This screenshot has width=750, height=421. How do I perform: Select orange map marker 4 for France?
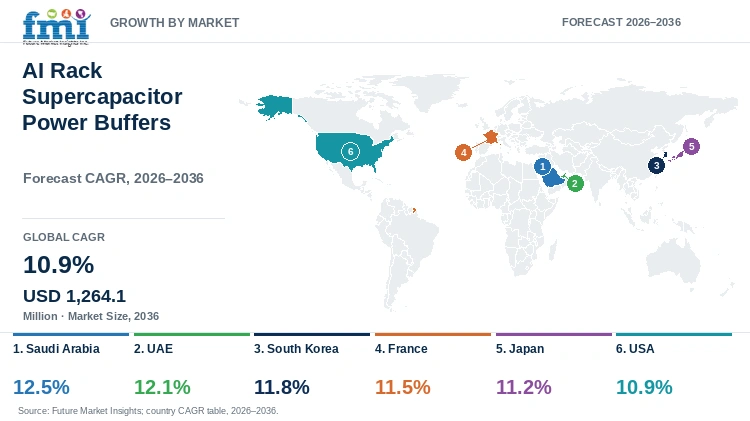point(463,153)
